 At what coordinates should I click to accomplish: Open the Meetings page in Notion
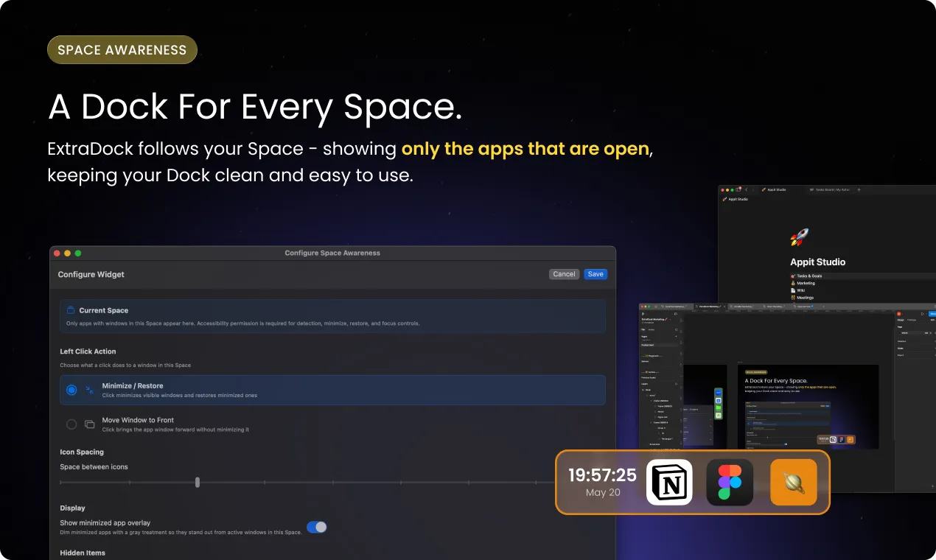[802, 298]
